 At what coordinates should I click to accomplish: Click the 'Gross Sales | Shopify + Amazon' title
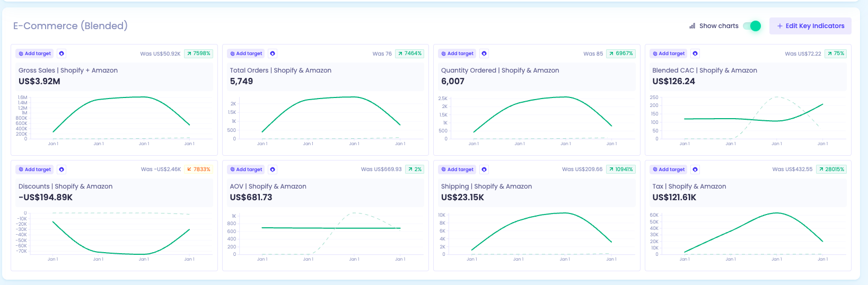pos(68,70)
